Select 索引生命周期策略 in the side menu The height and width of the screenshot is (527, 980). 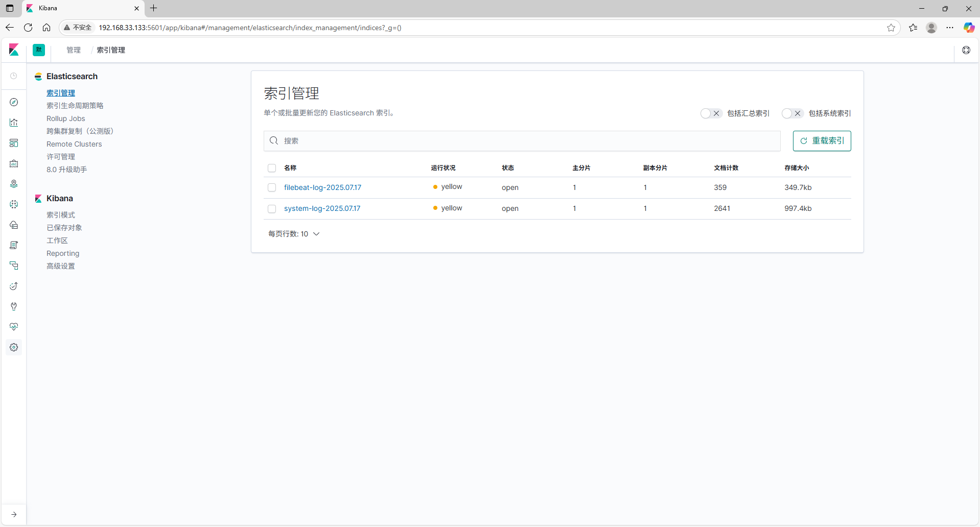tap(75, 106)
